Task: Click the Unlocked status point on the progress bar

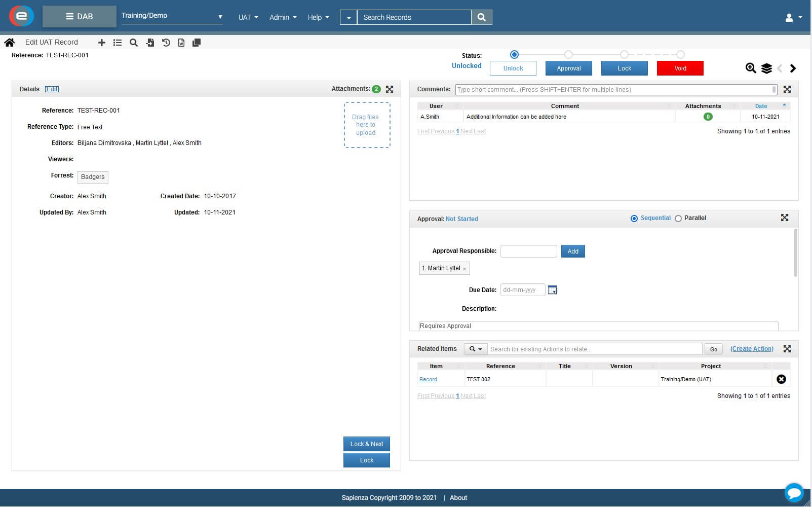Action: pyautogui.click(x=514, y=54)
